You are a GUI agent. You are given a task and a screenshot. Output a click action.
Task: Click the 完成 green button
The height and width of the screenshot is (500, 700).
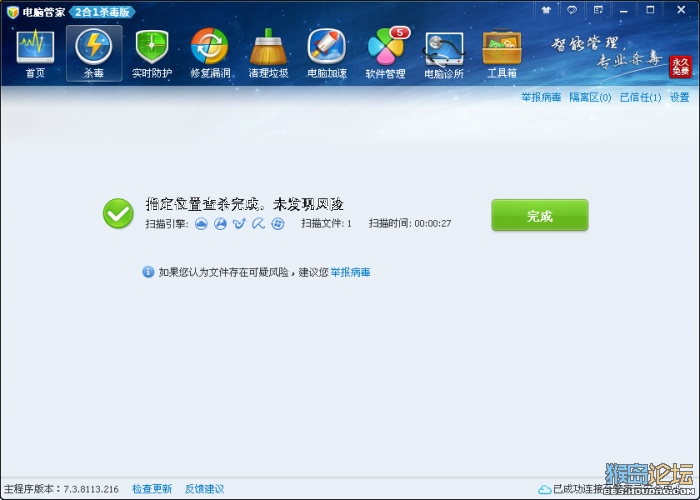point(540,215)
